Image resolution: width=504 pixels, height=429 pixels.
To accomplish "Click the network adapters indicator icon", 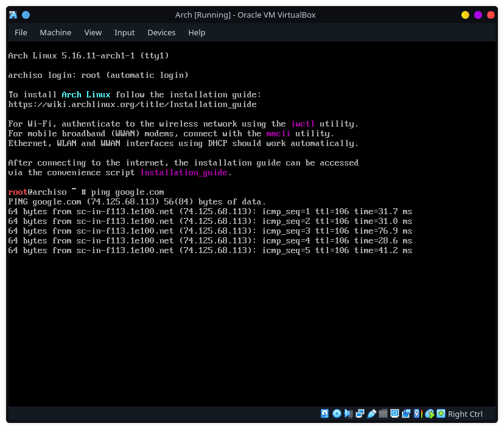I will (360, 414).
